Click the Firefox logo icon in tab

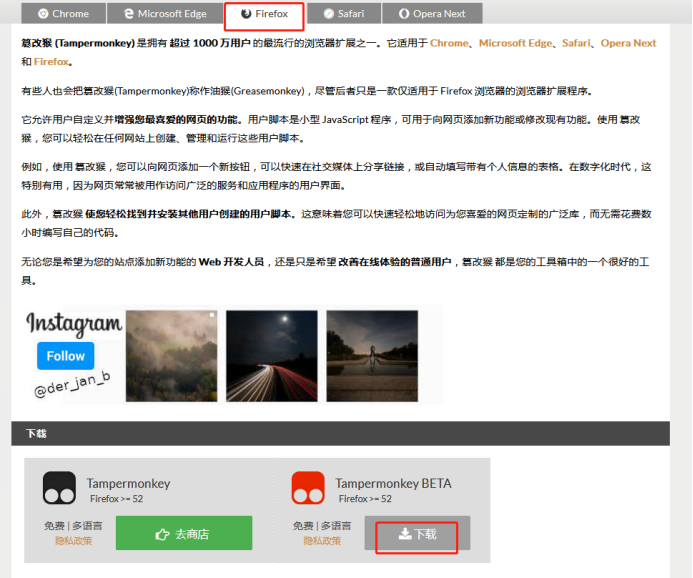(x=246, y=14)
